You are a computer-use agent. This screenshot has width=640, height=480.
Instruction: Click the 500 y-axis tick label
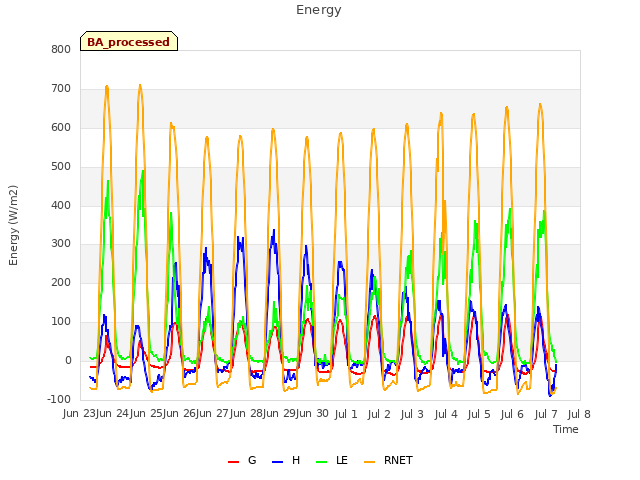click(61, 167)
